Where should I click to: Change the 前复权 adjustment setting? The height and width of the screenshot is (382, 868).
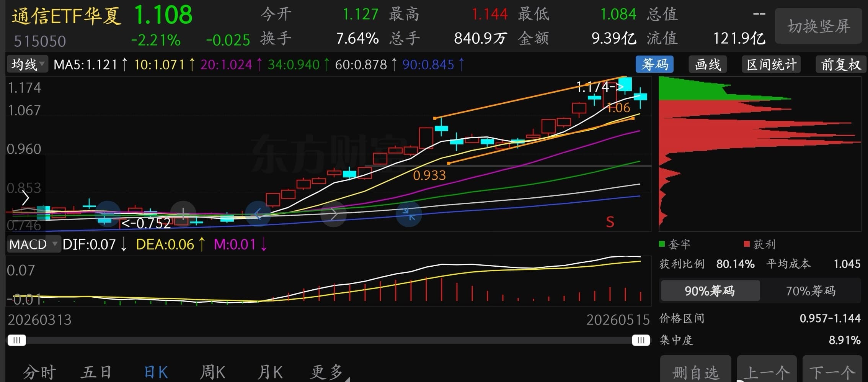[840, 64]
